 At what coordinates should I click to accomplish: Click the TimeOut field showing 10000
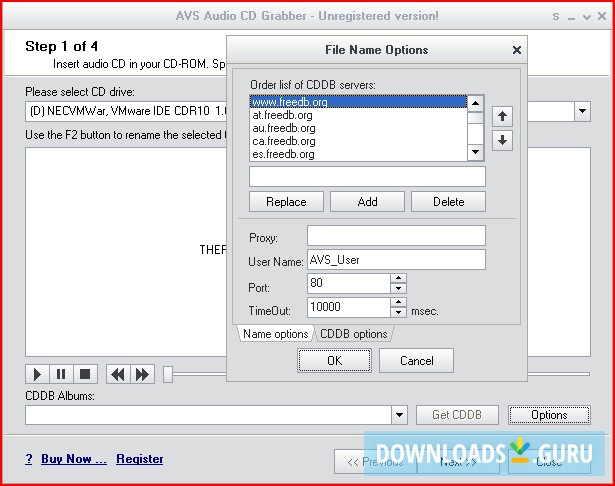tap(349, 307)
